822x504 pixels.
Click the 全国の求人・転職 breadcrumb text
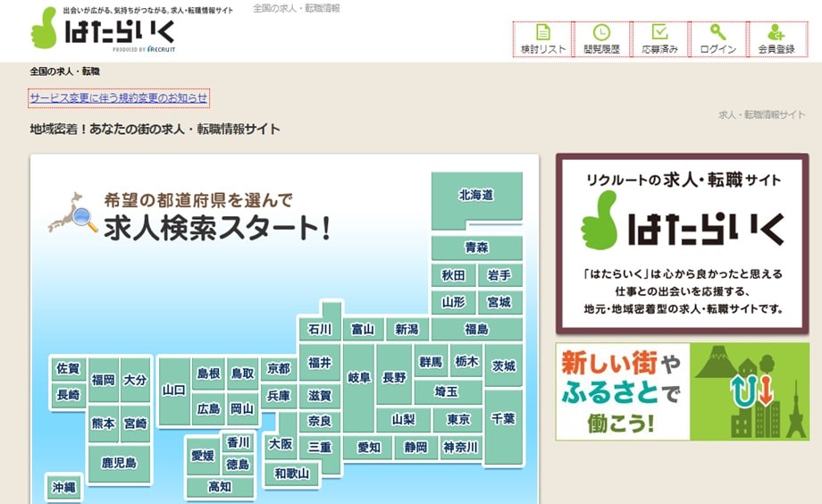tap(64, 71)
